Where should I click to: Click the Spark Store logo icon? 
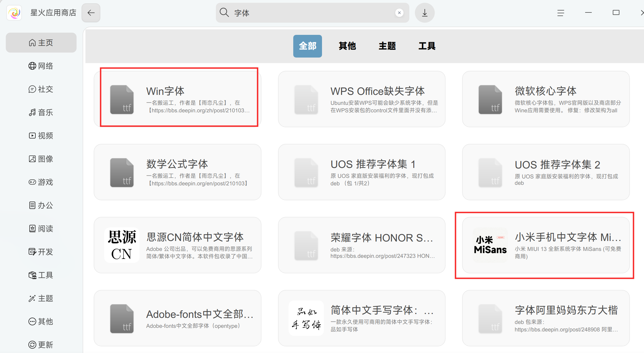click(x=14, y=13)
